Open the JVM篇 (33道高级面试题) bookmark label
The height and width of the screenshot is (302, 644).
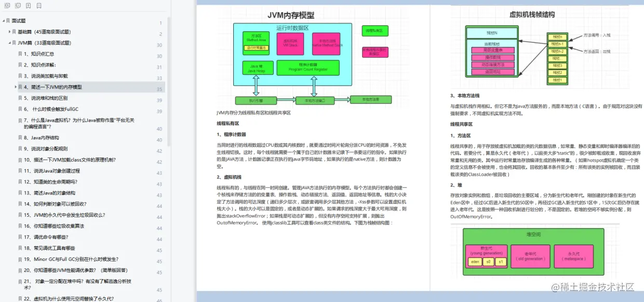45,43
